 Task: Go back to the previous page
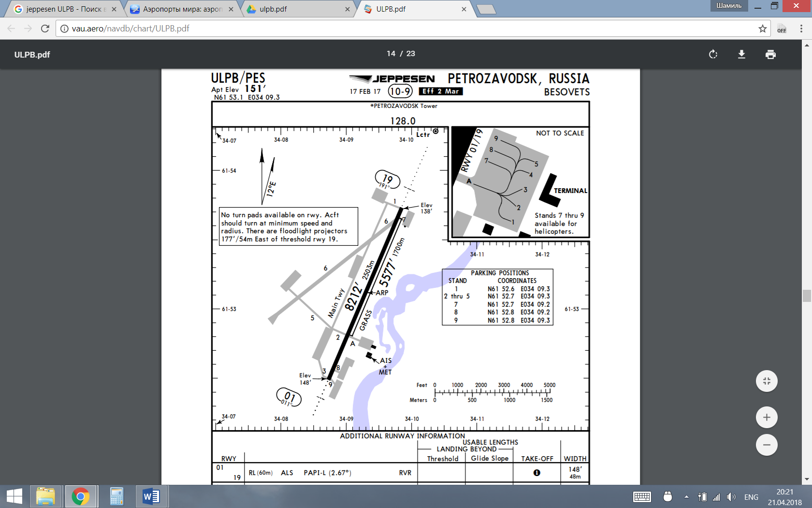tap(12, 29)
